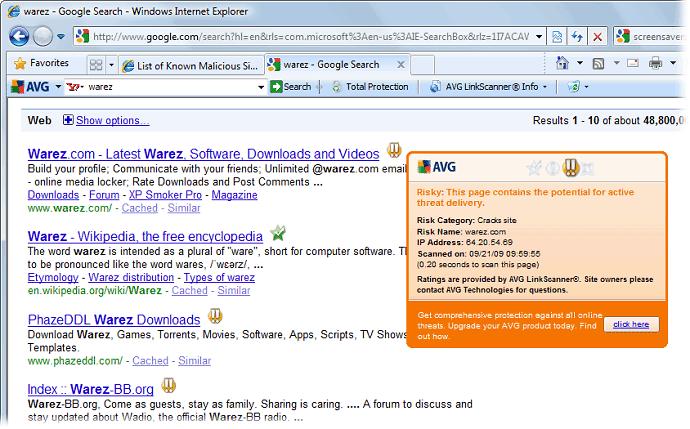The image size is (690, 429).
Task: Click 'Cached' next to en.wikipedia.org/wiki/Warez
Action: pos(190,291)
